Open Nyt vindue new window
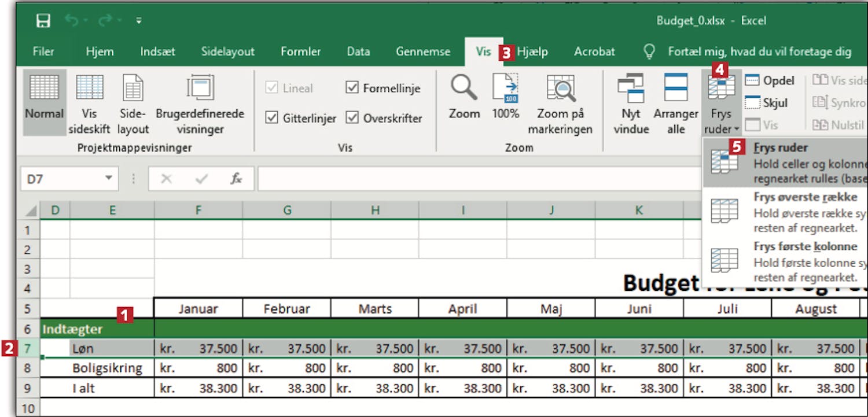 (631, 88)
